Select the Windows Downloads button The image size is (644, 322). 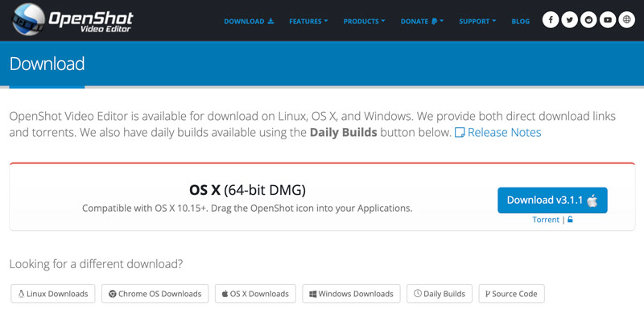[x=351, y=294]
